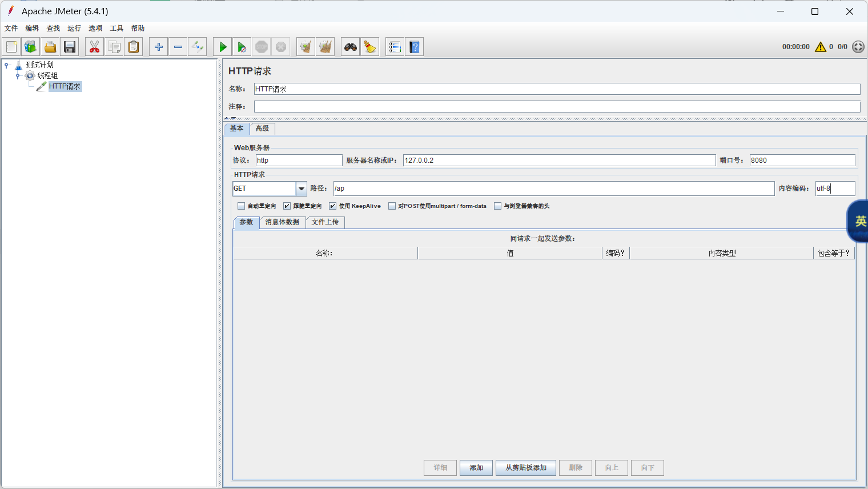The image size is (868, 489).
Task: Open the 编辑 menu
Action: pos(32,28)
